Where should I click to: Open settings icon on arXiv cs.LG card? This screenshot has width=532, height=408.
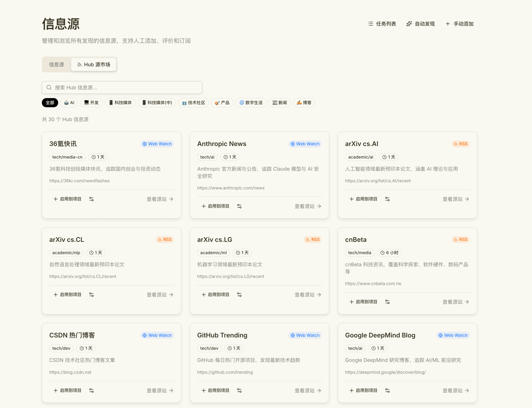[239, 295]
